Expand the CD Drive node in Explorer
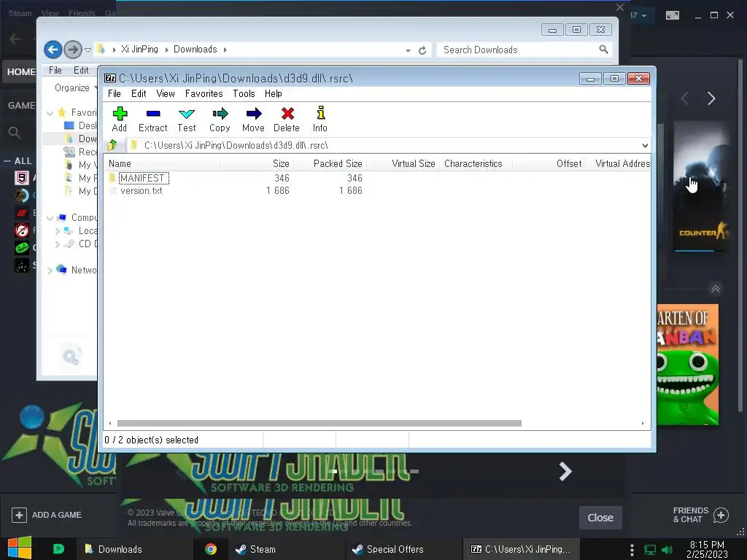This screenshot has height=560, width=747. [x=57, y=244]
